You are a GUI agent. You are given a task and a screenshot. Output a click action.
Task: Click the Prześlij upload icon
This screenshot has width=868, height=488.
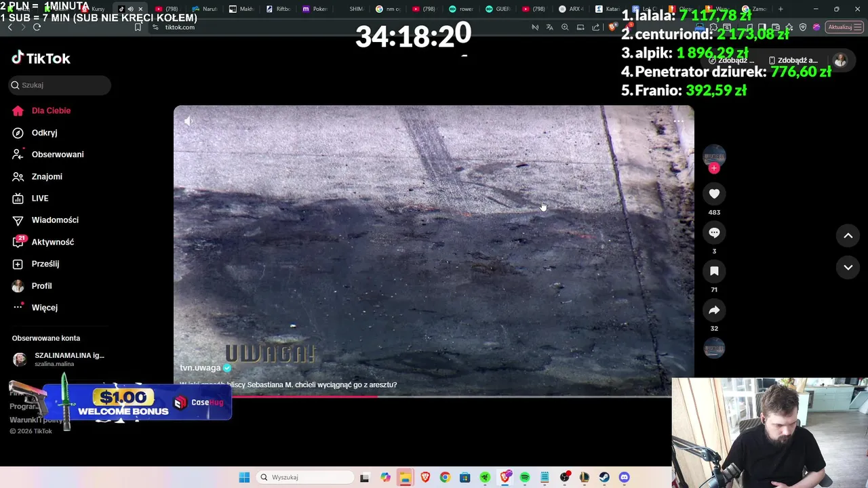[x=18, y=264]
